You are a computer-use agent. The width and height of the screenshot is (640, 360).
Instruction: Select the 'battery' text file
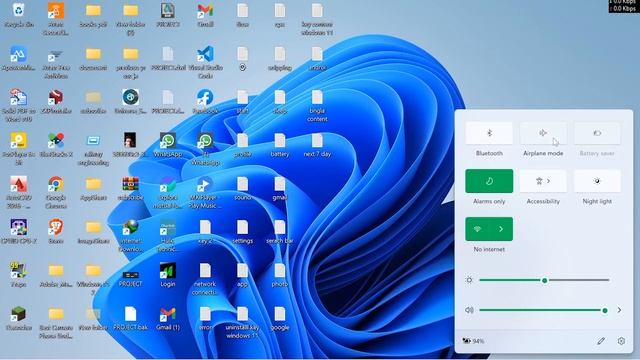click(x=280, y=145)
